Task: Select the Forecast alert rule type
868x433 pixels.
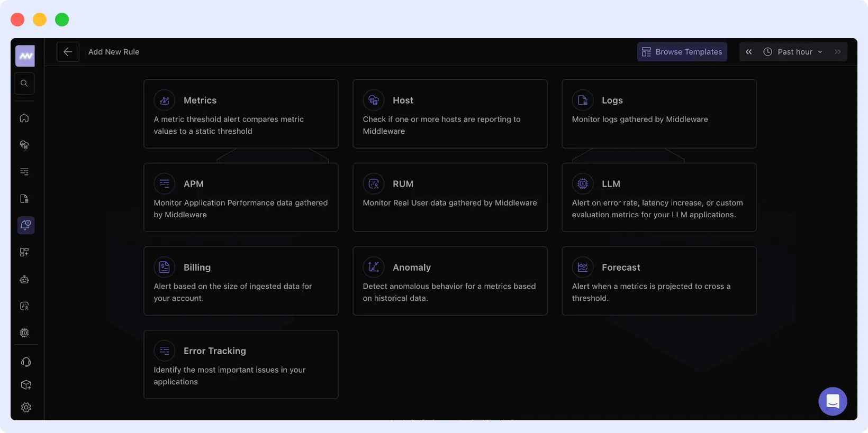Action: (x=659, y=281)
